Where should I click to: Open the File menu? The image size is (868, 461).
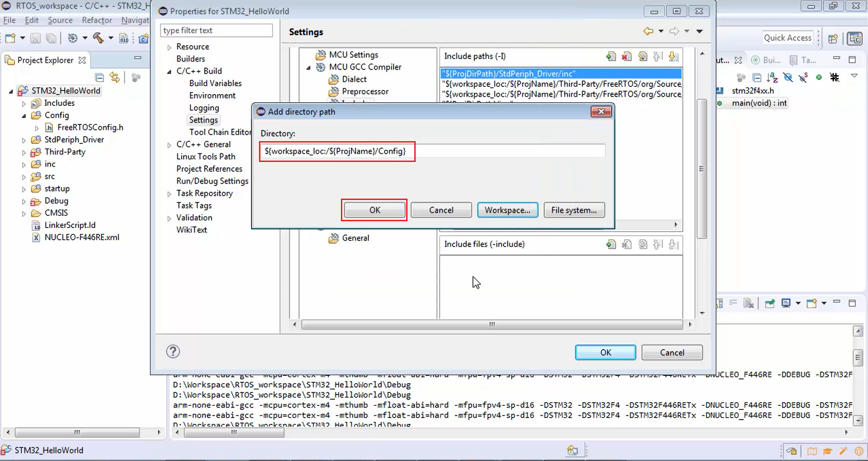(x=9, y=20)
